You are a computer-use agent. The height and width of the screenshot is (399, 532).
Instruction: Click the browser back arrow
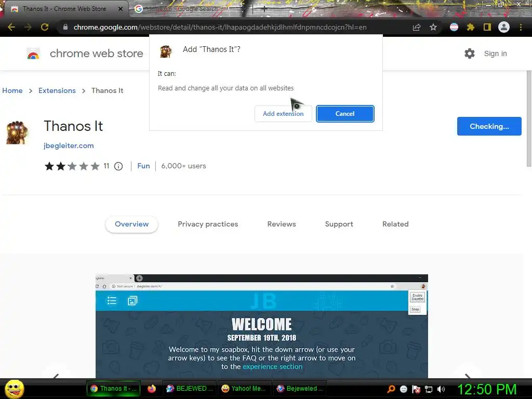[x=11, y=27]
